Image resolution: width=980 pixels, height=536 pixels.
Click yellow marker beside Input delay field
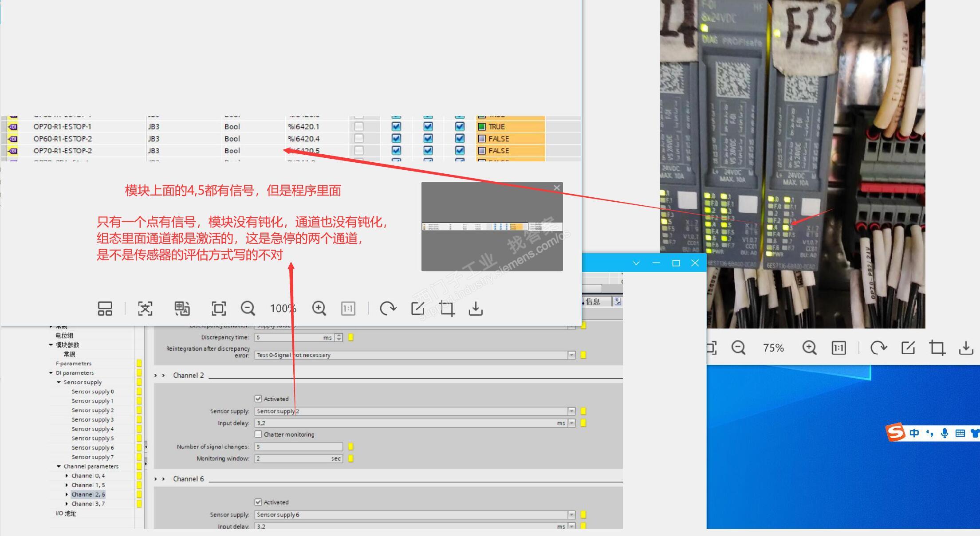click(x=583, y=423)
